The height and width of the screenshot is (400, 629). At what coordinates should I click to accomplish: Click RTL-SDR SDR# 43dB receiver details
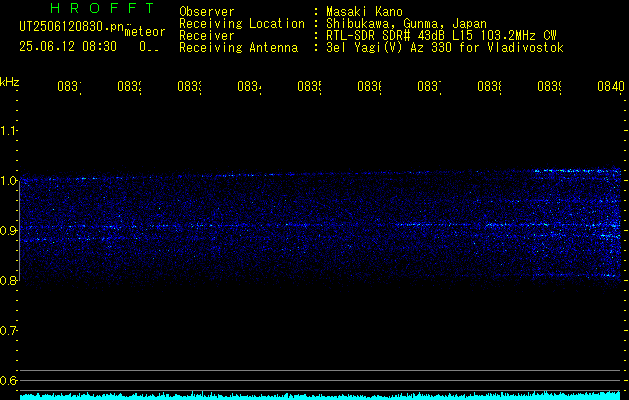point(441,36)
